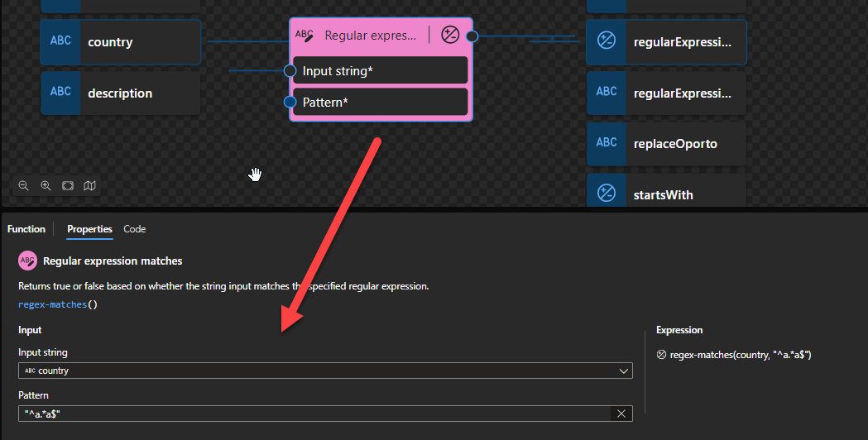
Task: Toggle the minimap icon on canvas
Action: pos(89,186)
